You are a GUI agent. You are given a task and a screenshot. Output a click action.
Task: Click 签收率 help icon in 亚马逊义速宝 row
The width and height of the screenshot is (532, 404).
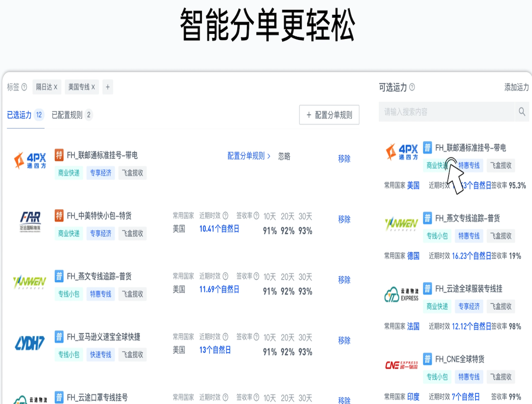coord(256,337)
